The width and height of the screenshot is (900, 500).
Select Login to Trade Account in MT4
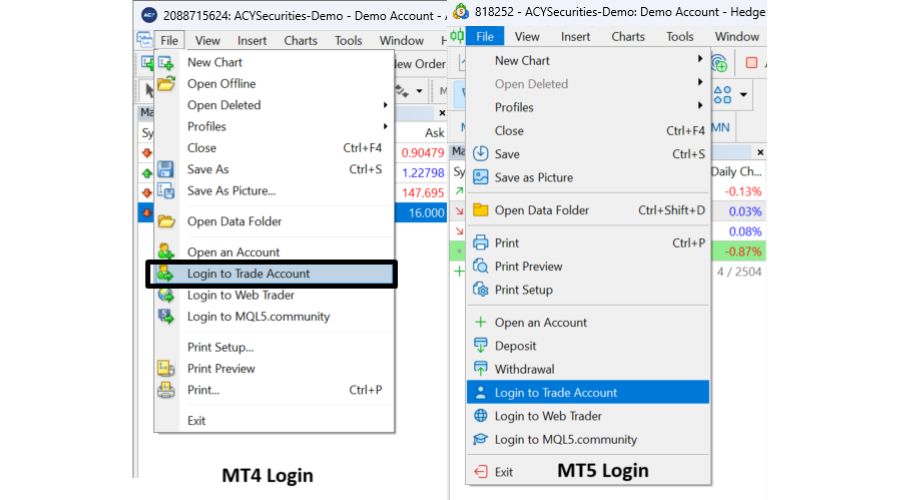pyautogui.click(x=248, y=274)
